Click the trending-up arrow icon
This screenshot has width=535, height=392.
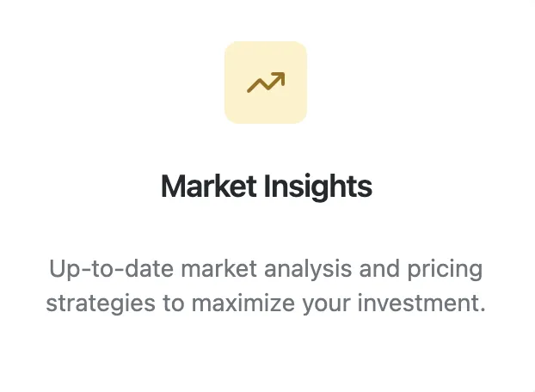pyautogui.click(x=266, y=83)
